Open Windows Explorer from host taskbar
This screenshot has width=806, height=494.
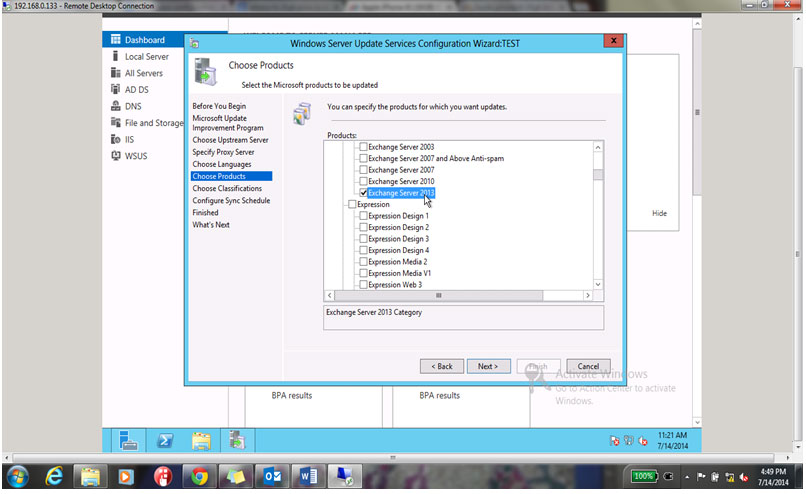(x=90, y=477)
